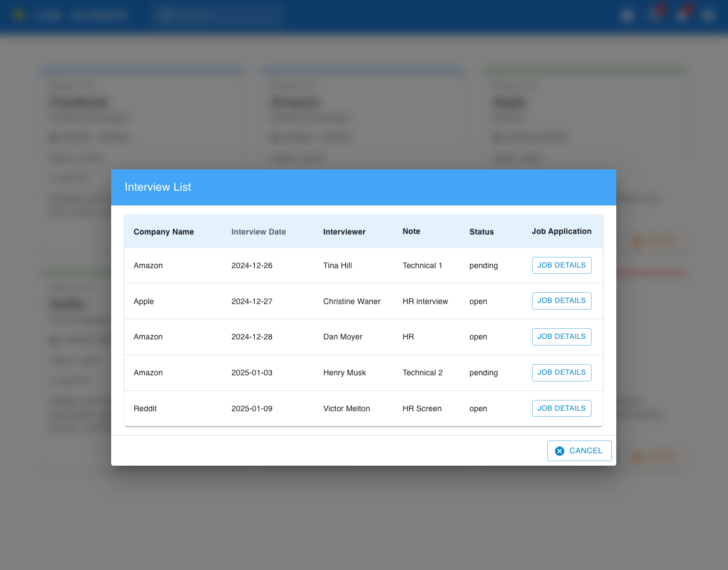The image size is (728, 570).
Task: Open Job Details for Henry Musk interview
Action: (561, 373)
